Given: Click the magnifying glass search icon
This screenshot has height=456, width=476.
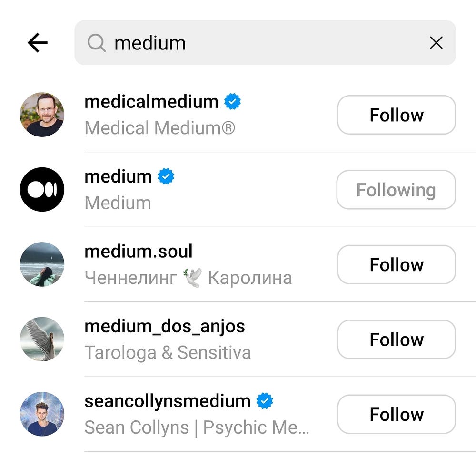Looking at the screenshot, I should 97,43.
